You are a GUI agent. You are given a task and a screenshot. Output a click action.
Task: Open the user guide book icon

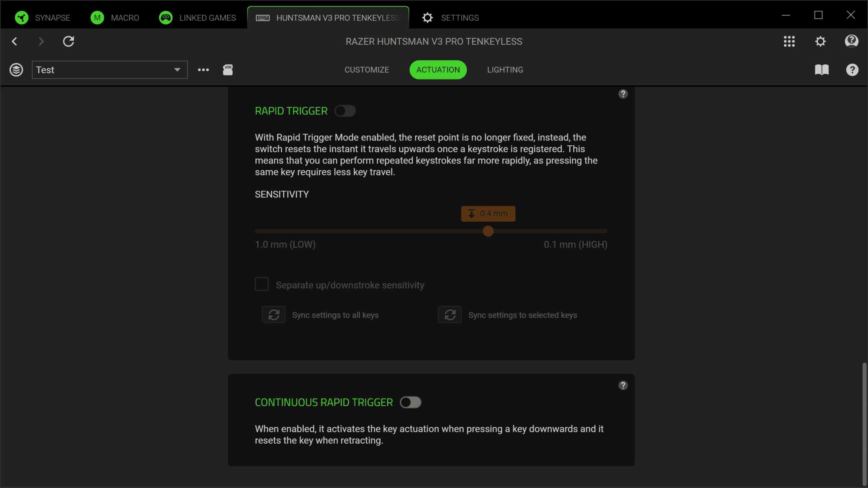(822, 70)
